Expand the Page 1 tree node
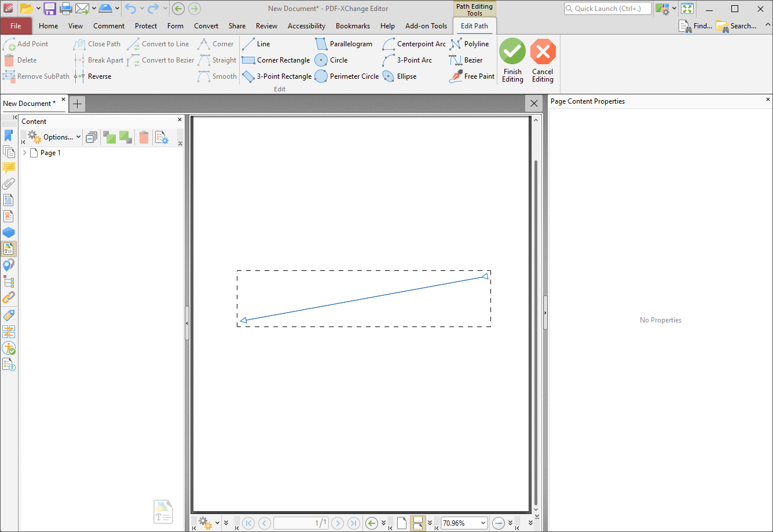 coord(24,153)
